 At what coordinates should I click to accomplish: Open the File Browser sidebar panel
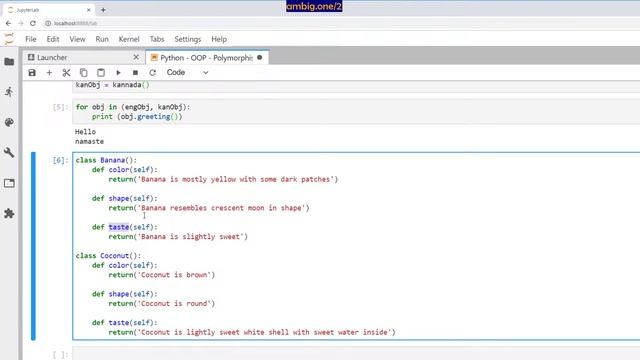pyautogui.click(x=9, y=62)
